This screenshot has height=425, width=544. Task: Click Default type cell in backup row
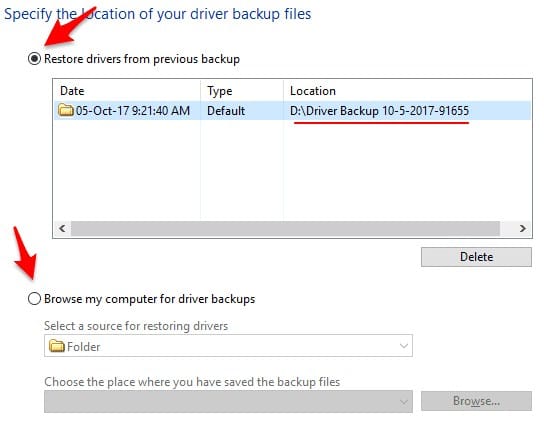pyautogui.click(x=226, y=111)
